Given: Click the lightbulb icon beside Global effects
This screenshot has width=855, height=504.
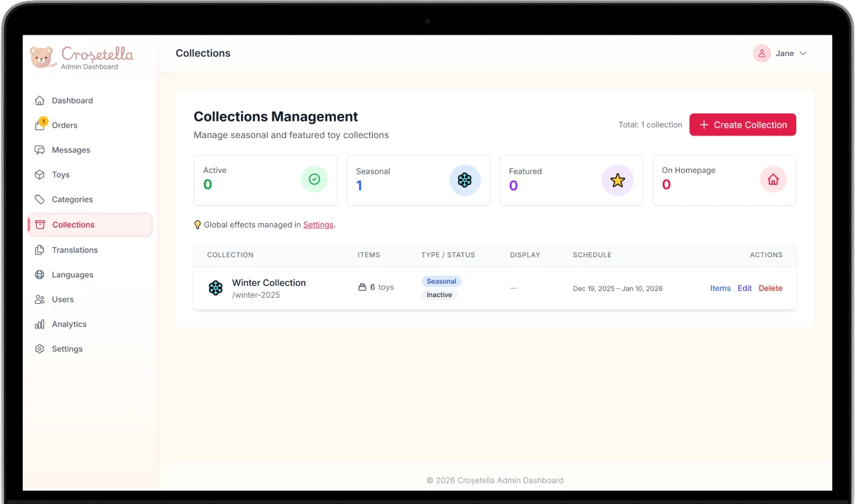Looking at the screenshot, I should tap(197, 225).
